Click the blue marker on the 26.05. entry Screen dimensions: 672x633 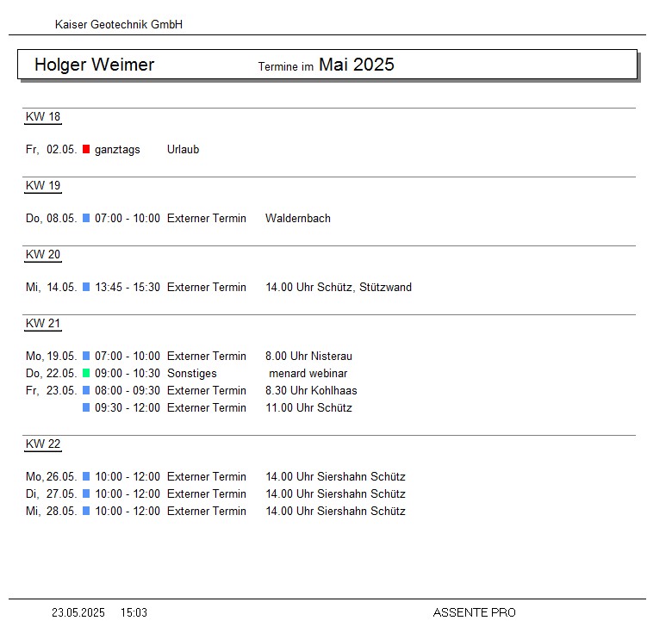click(86, 476)
